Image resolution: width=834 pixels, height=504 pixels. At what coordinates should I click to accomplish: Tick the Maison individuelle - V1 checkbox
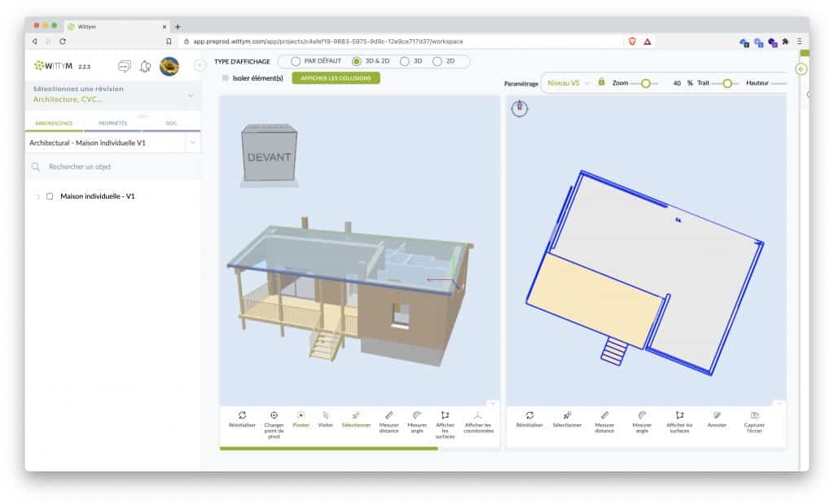click(50, 196)
